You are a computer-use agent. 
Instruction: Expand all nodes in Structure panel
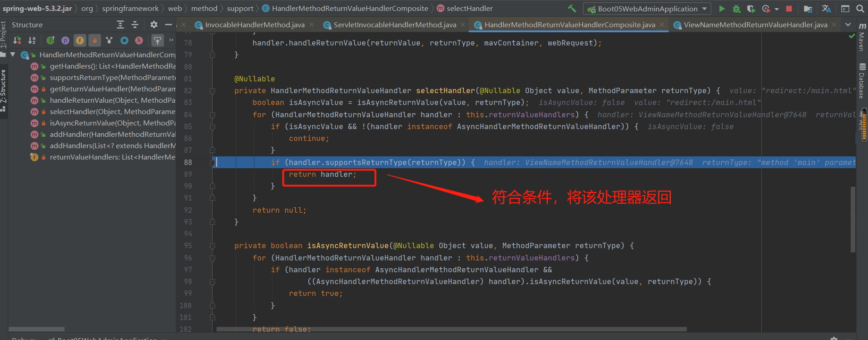click(120, 25)
